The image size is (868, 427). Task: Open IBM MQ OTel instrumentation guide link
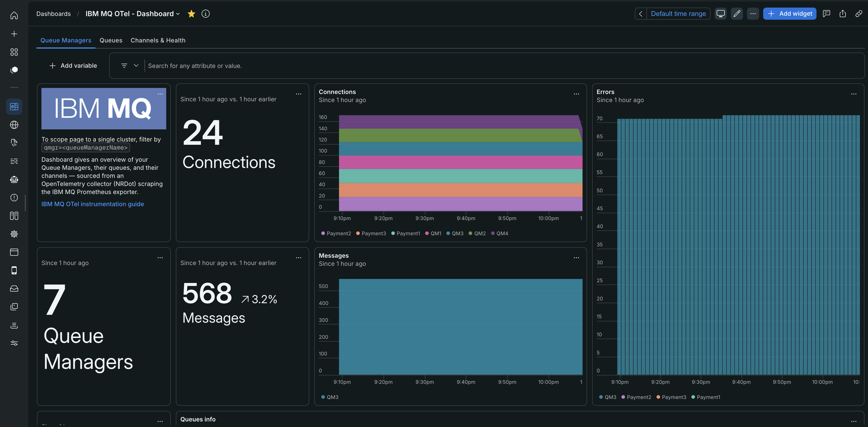click(x=93, y=204)
